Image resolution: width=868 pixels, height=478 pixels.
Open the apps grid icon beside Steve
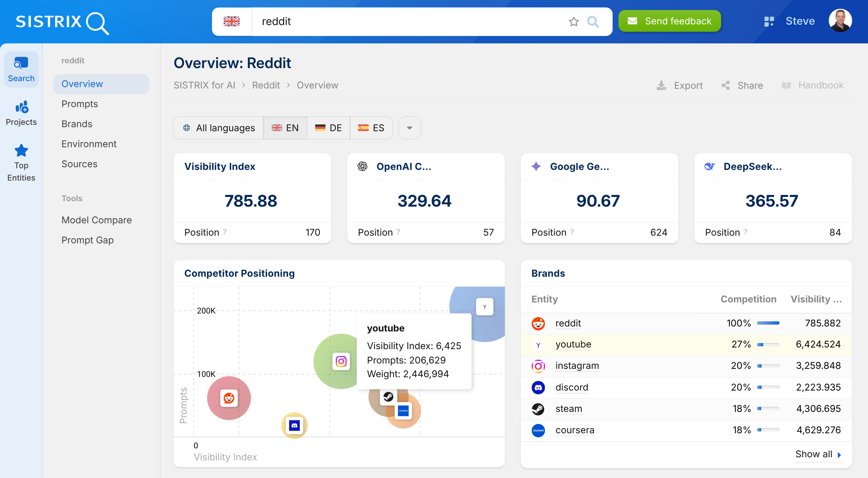[769, 21]
